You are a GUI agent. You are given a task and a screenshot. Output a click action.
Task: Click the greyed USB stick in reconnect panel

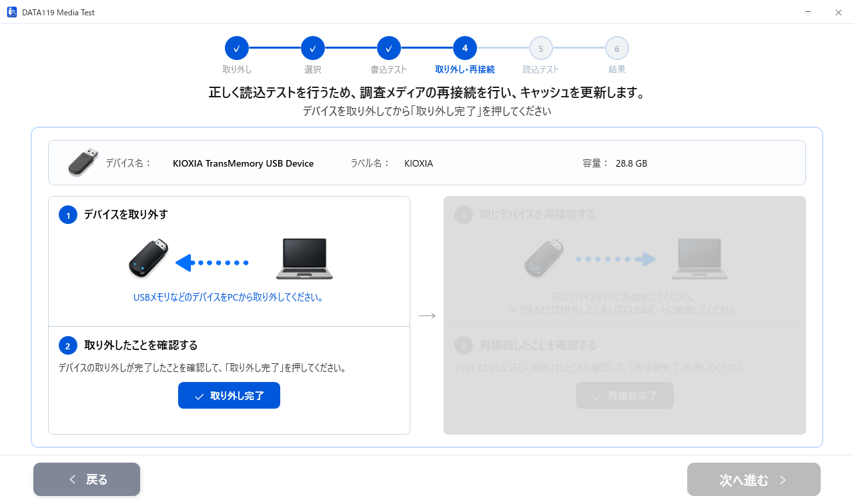(544, 258)
